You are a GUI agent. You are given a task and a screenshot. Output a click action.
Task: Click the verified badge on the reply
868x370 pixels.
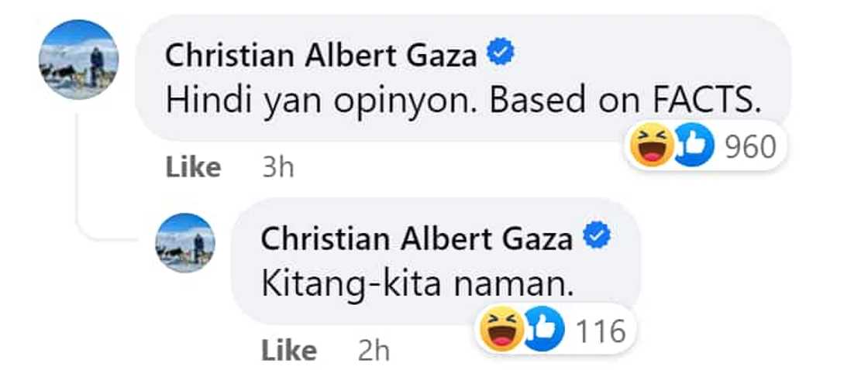click(x=597, y=236)
